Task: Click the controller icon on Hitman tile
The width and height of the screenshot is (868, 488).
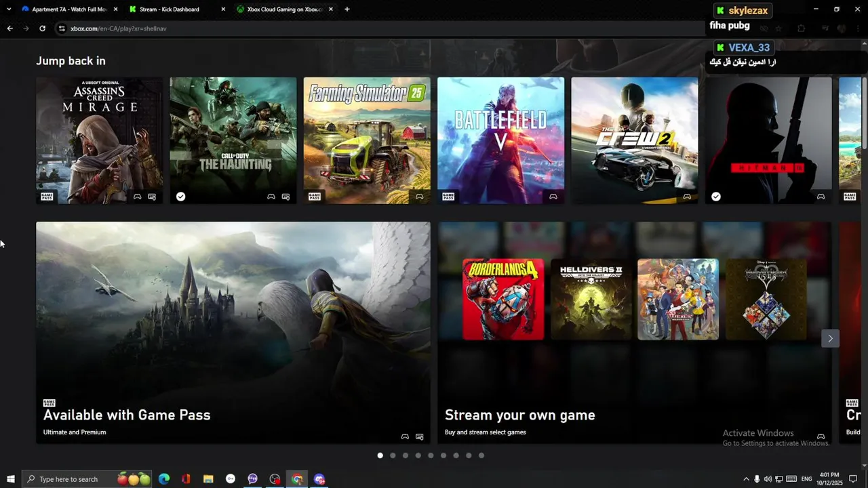Action: (x=821, y=197)
